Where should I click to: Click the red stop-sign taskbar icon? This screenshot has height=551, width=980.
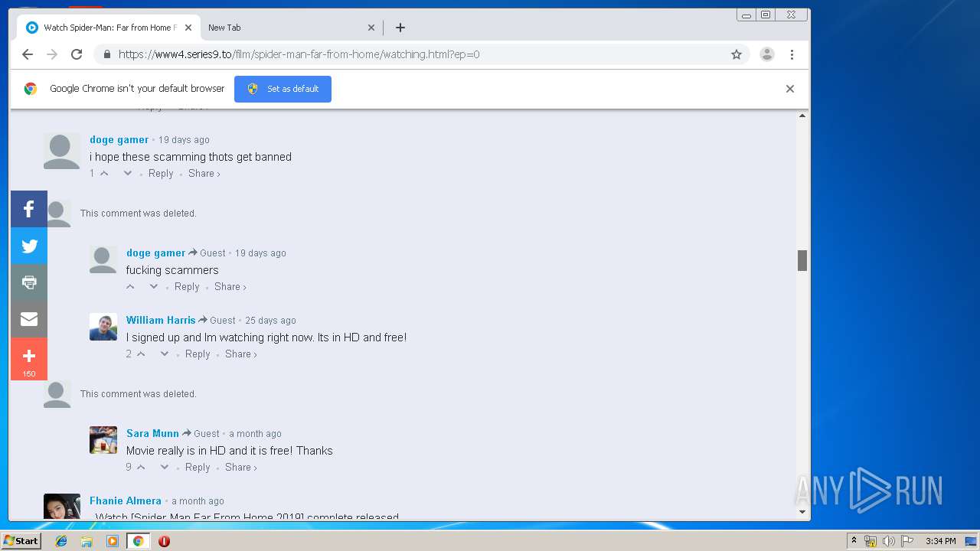[164, 541]
